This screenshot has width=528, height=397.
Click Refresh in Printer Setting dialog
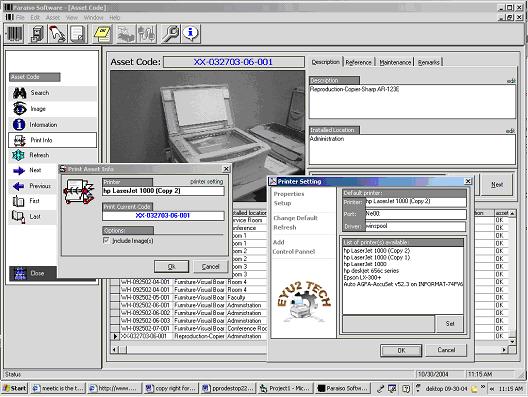pos(285,227)
